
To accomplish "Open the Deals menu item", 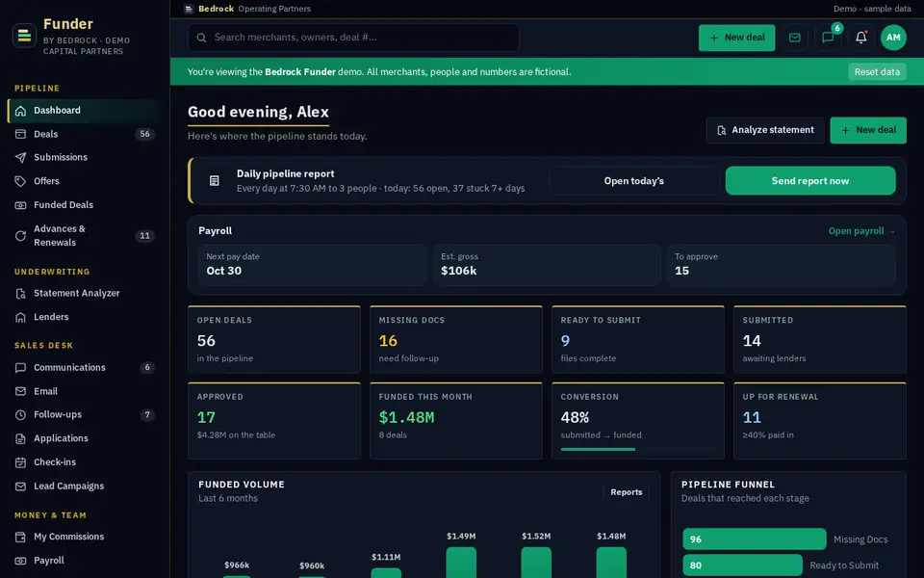I will point(84,135).
